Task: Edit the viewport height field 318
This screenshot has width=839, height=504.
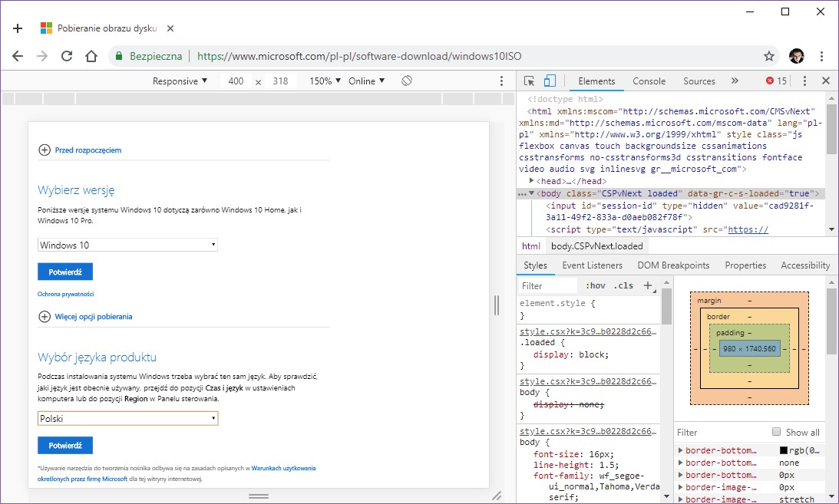Action: tap(280, 81)
